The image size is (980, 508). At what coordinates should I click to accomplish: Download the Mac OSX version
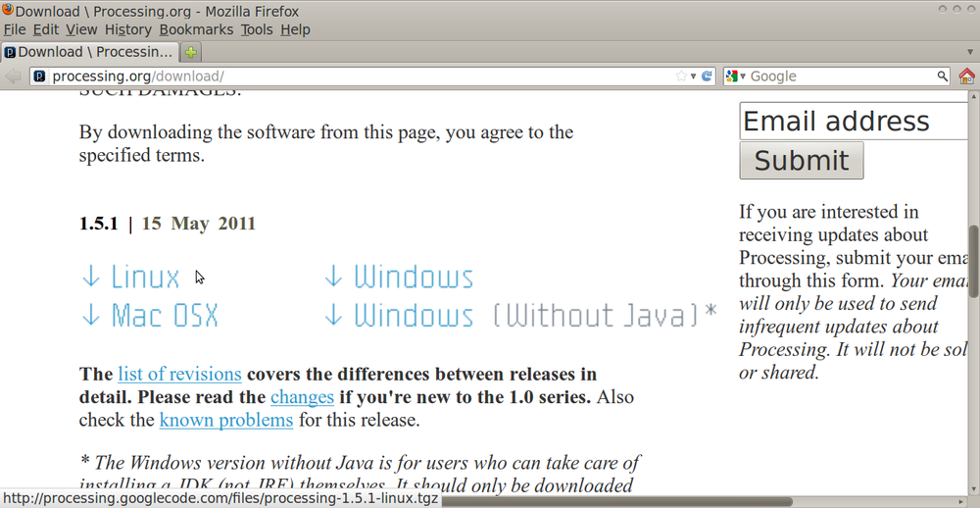(149, 315)
